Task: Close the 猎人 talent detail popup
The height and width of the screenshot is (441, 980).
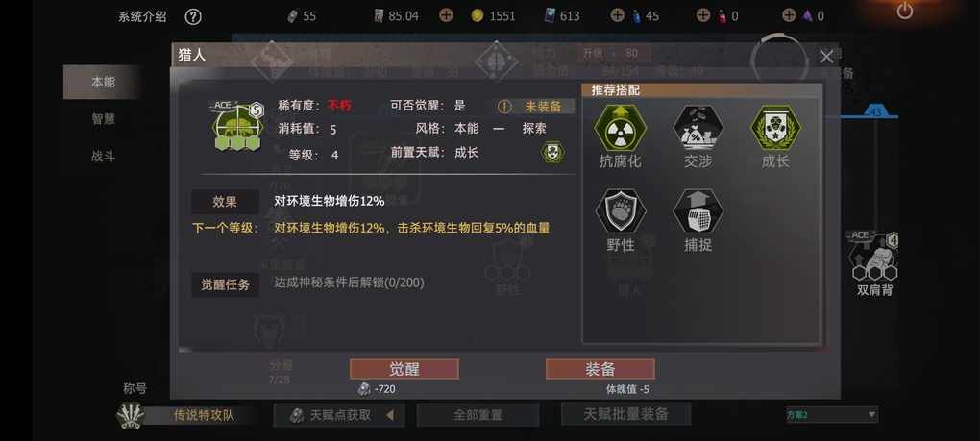Action: tap(825, 57)
